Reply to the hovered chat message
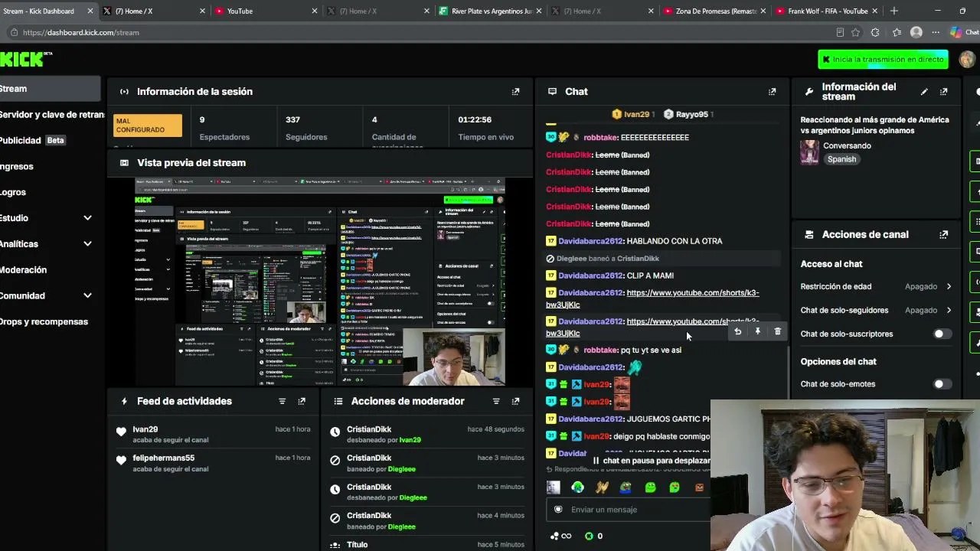 (x=737, y=331)
